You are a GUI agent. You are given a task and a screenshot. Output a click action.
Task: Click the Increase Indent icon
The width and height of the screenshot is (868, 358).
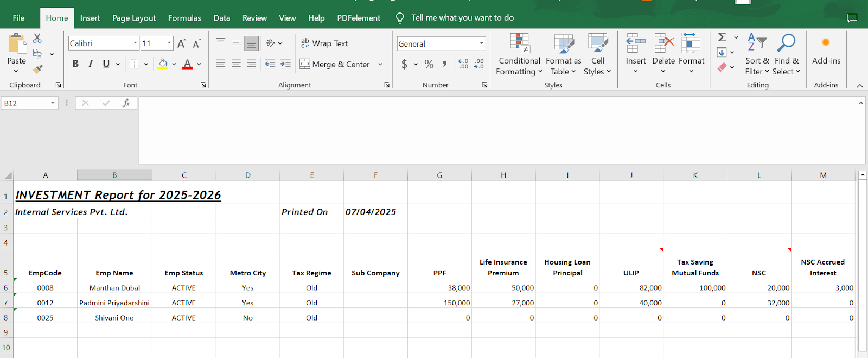(x=285, y=64)
